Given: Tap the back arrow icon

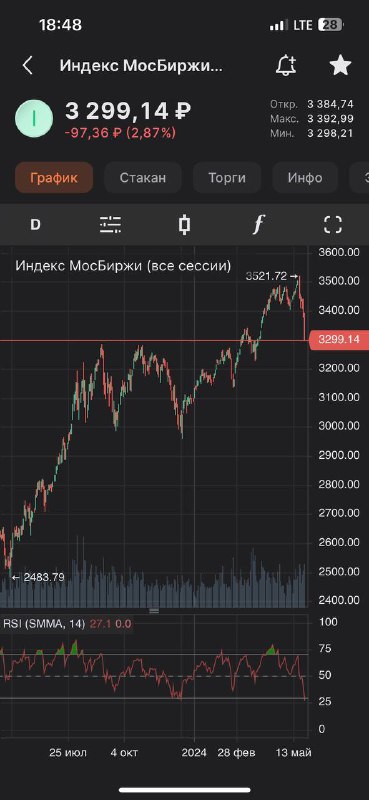Looking at the screenshot, I should pos(28,66).
